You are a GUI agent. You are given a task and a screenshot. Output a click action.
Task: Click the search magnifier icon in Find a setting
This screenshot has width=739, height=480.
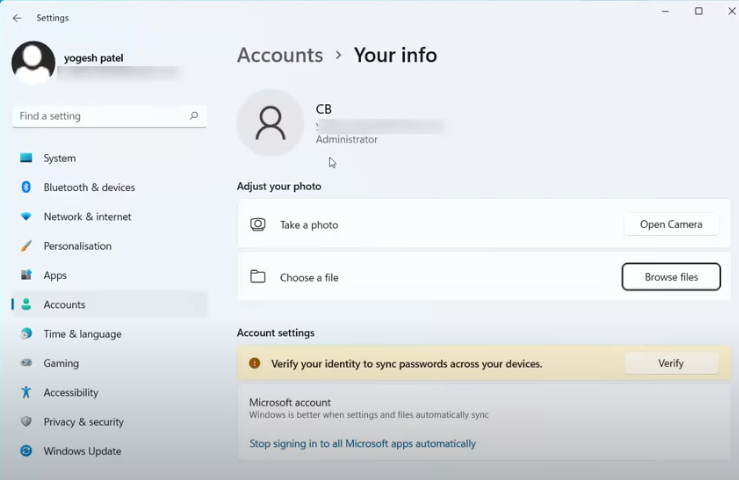tap(194, 116)
